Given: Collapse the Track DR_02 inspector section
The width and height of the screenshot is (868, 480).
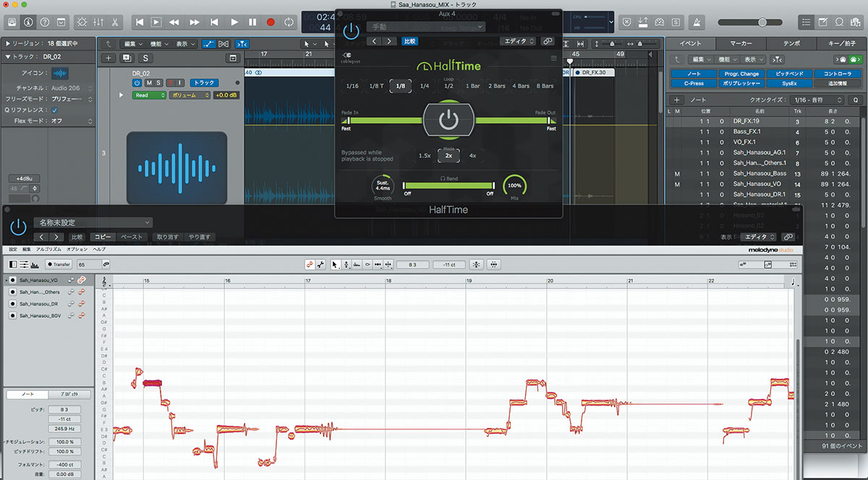Looking at the screenshot, I should coord(7,56).
